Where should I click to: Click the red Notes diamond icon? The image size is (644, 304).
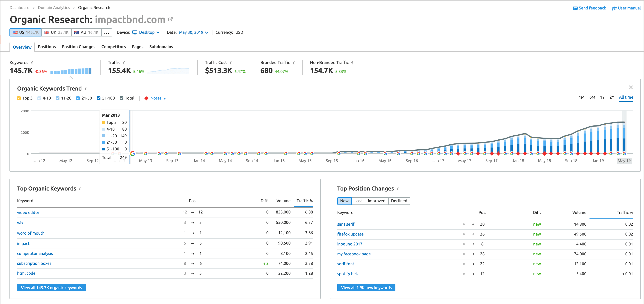147,98
